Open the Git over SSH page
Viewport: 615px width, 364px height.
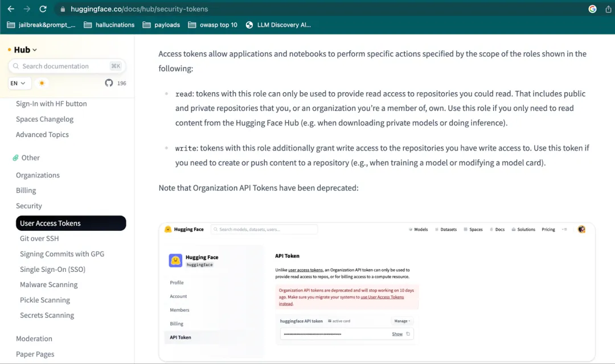(x=39, y=238)
